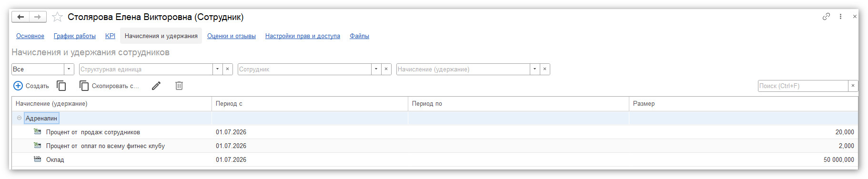Screen dimensions: 868x179
Task: Go back with the left arrow button
Action: [20, 17]
